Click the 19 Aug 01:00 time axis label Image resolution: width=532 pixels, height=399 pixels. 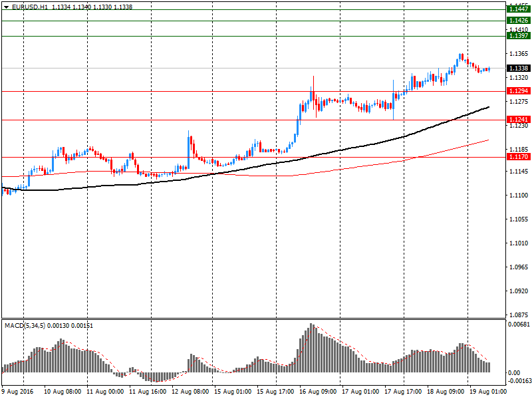coord(488,392)
